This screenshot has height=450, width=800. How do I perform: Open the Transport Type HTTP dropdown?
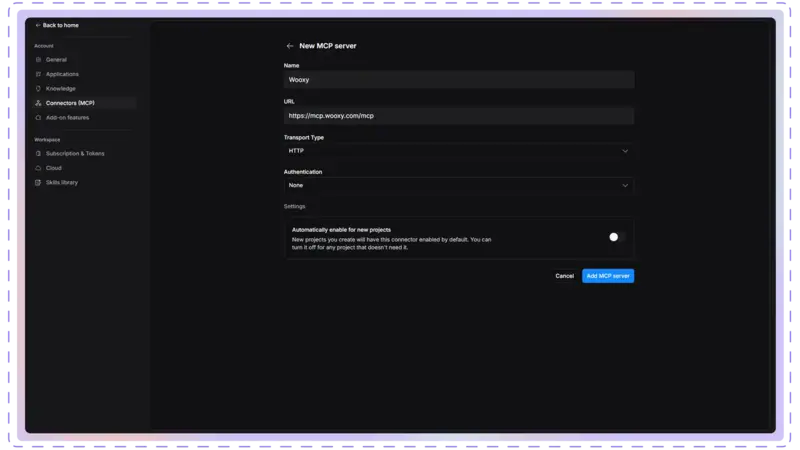459,151
